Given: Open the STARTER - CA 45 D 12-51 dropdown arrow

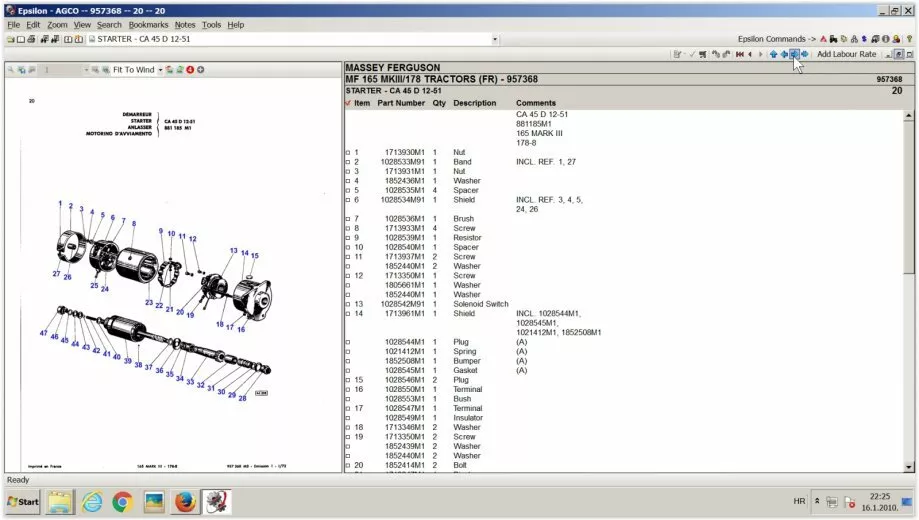Looking at the screenshot, I should 495,39.
